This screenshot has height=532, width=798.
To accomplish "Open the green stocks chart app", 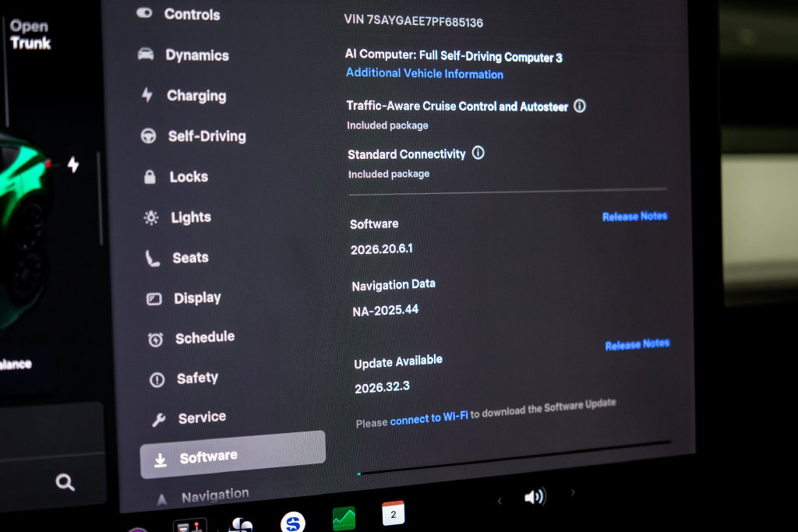I will click(344, 519).
